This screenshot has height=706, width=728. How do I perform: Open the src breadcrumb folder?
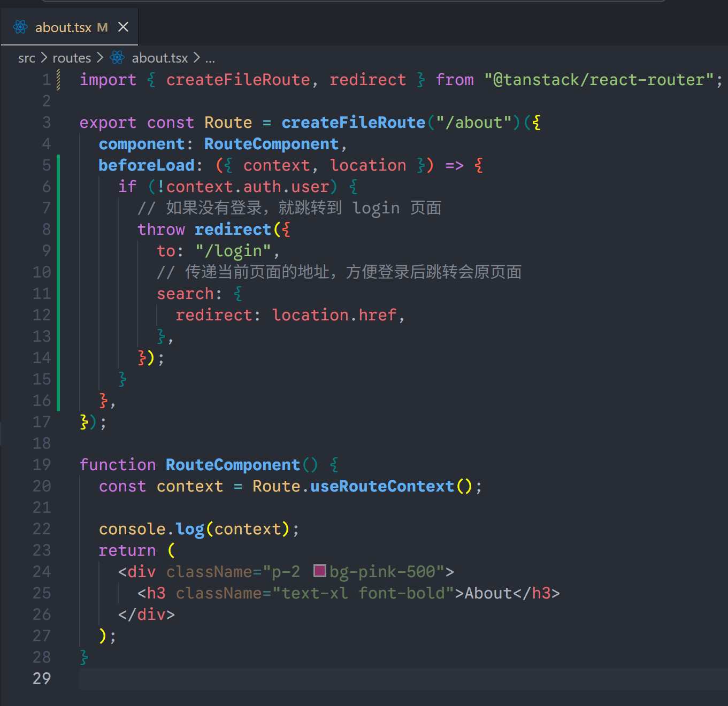26,58
